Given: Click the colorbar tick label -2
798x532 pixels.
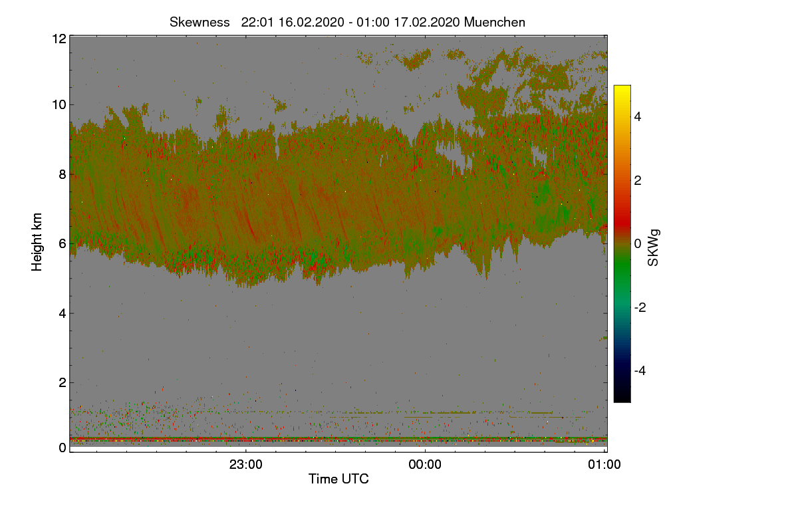Looking at the screenshot, I should pos(639,307).
